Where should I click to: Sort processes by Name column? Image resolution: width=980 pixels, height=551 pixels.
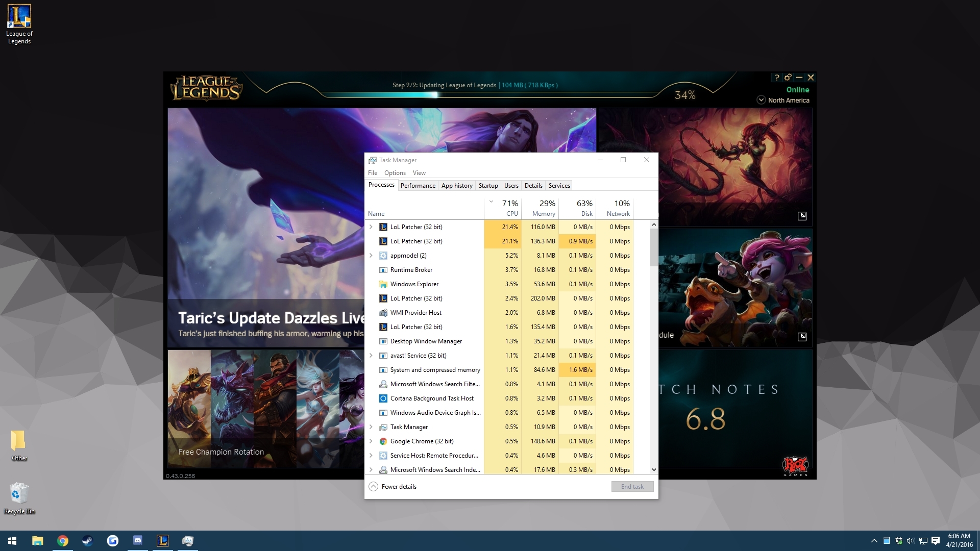click(x=425, y=208)
